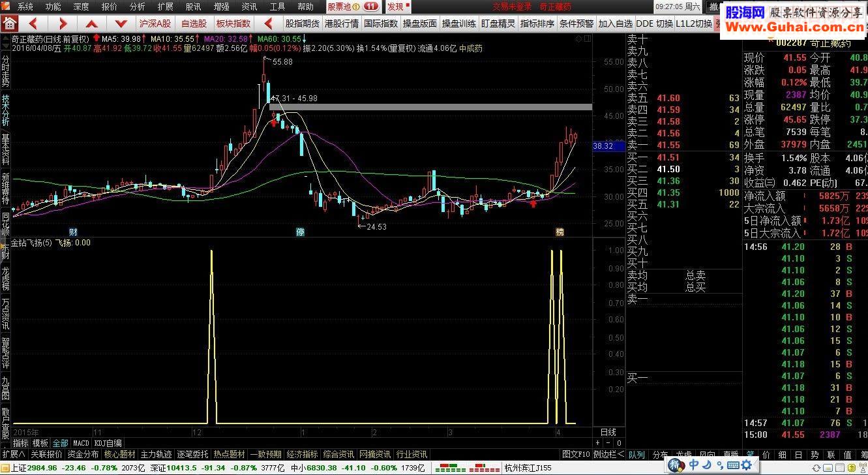
Task: Open the 资讯 menu
Action: pos(249,7)
